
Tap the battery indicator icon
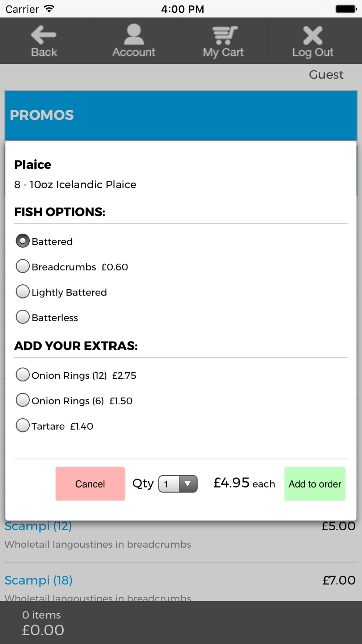346,9
